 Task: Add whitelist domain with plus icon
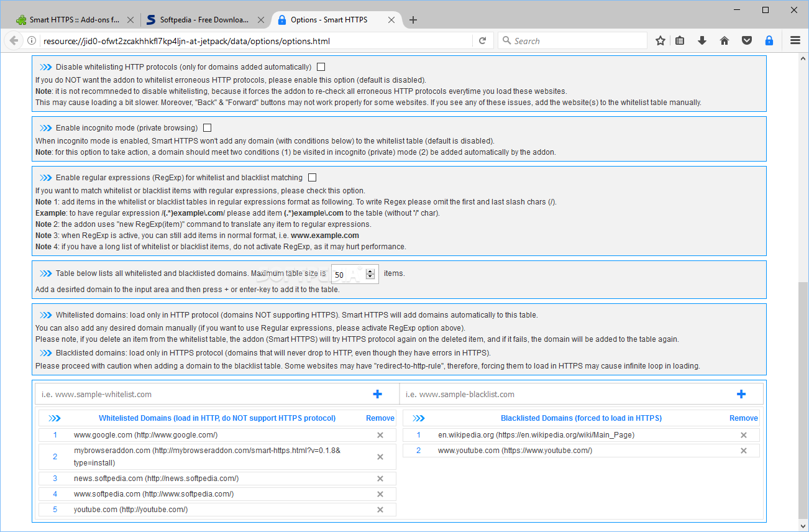click(x=377, y=394)
